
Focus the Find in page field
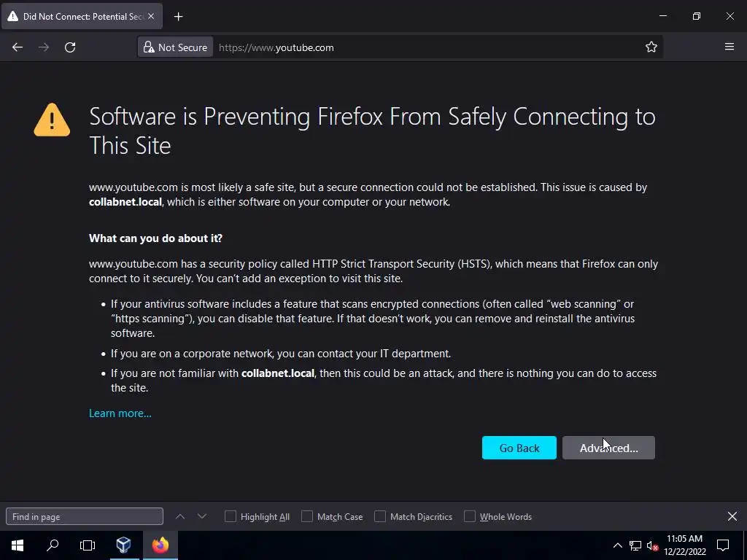[x=85, y=516]
